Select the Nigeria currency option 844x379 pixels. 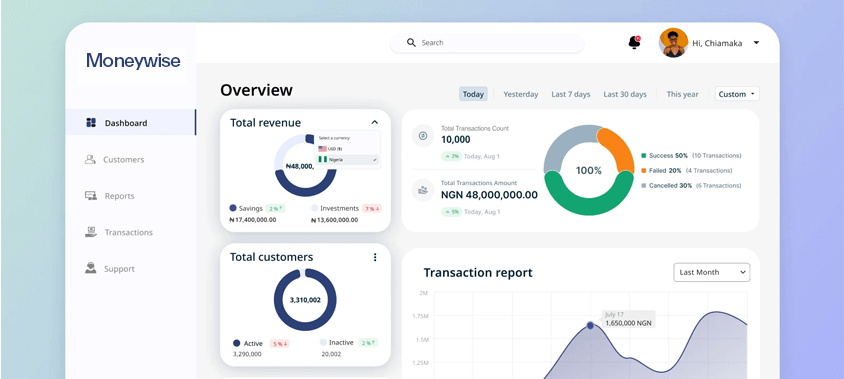(348, 160)
